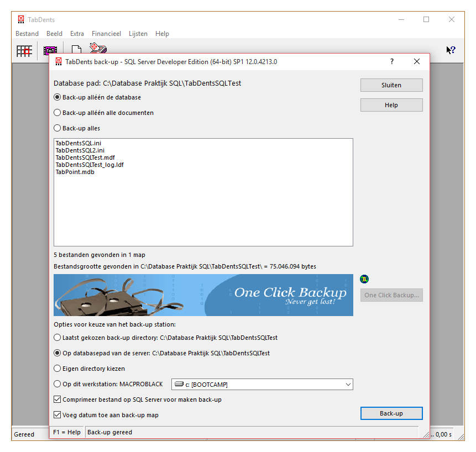
Task: Select TabDentsSQLTest.mdf in file list
Action: click(85, 157)
